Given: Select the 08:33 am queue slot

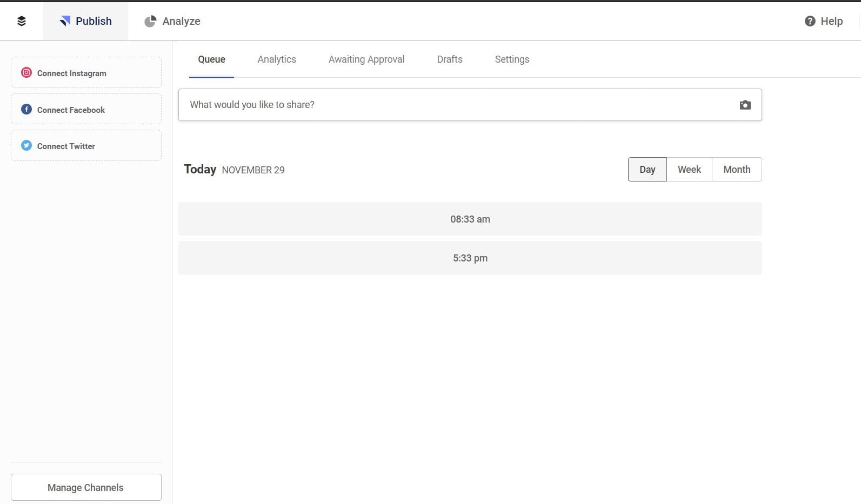Looking at the screenshot, I should 470,219.
